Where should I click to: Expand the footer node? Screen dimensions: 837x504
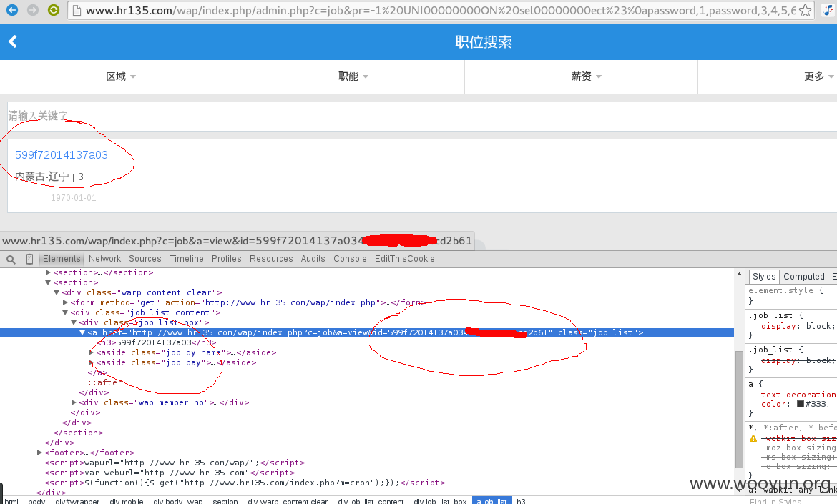pos(39,453)
